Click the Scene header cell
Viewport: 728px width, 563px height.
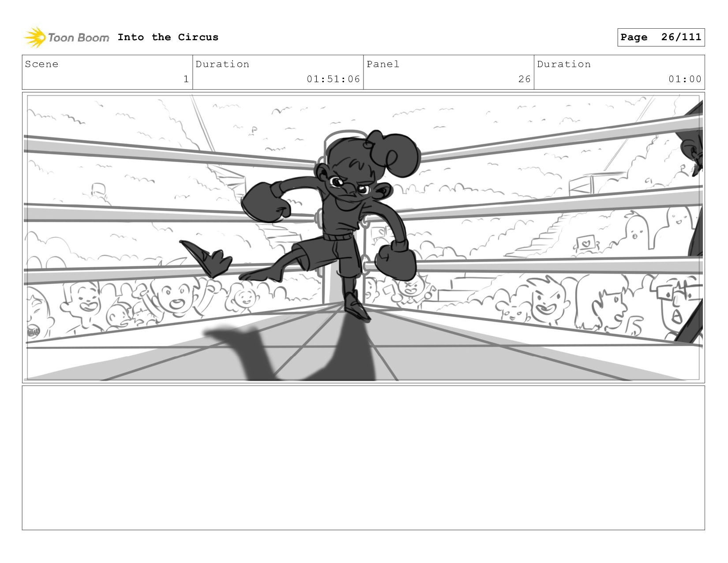point(107,72)
